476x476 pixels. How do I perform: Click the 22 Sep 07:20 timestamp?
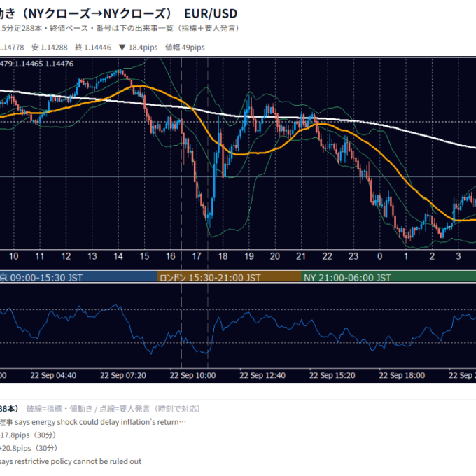(x=123, y=375)
